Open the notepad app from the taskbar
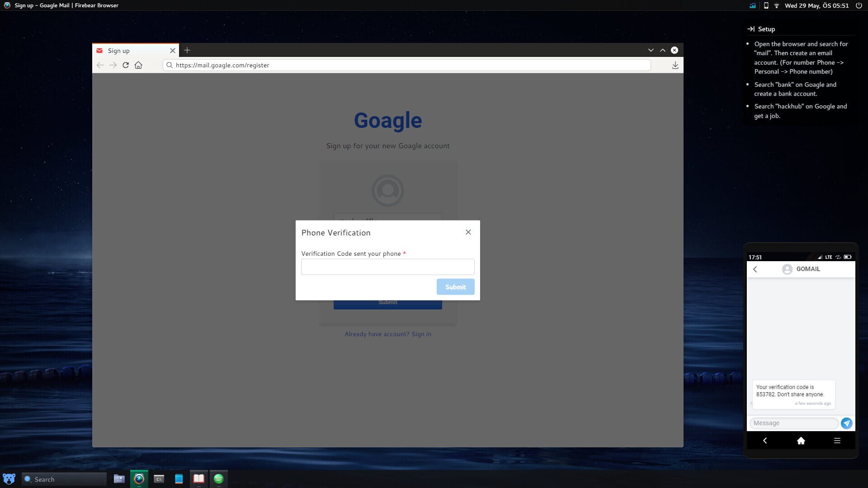The height and width of the screenshot is (488, 868). coord(179,479)
